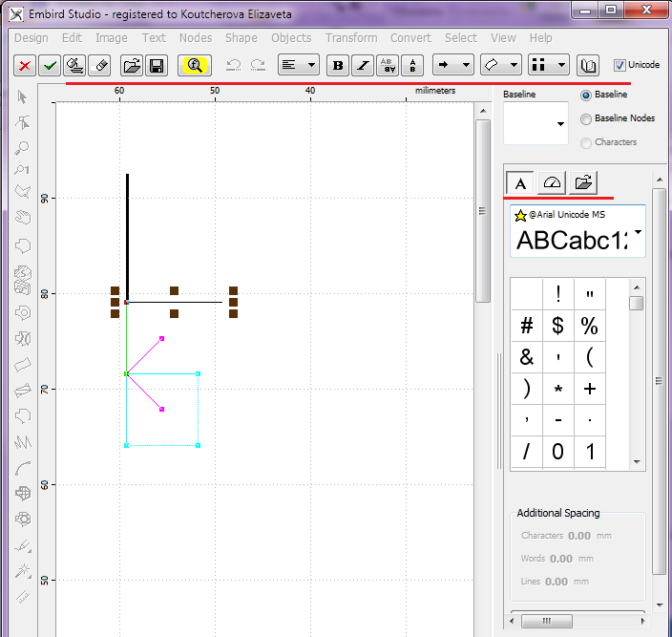
Task: Open the Baseline shape dropdown
Action: pyautogui.click(x=559, y=124)
